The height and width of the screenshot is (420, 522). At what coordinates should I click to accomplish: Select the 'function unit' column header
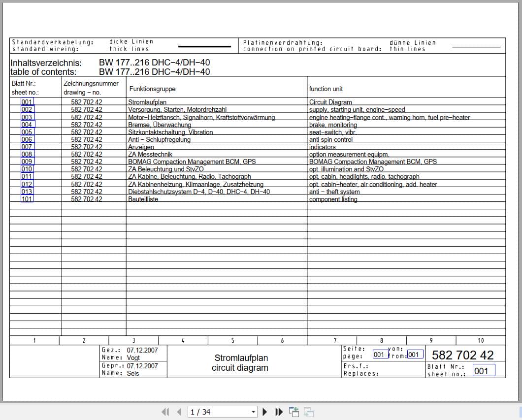326,89
